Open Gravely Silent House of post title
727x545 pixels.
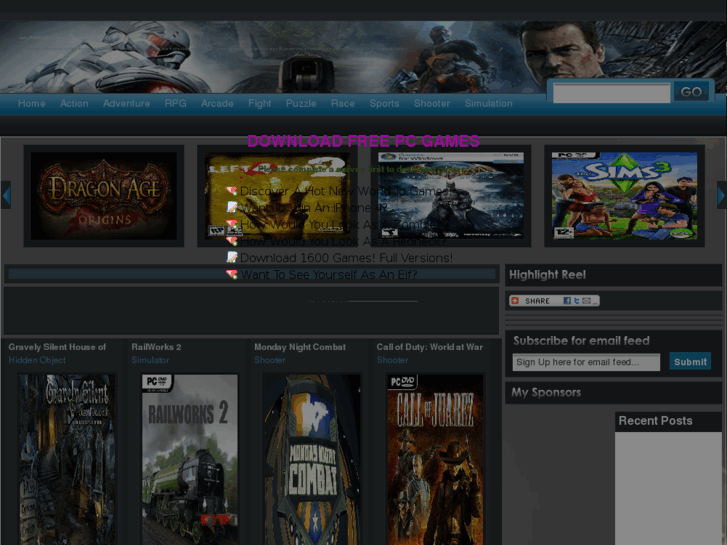coord(57,347)
